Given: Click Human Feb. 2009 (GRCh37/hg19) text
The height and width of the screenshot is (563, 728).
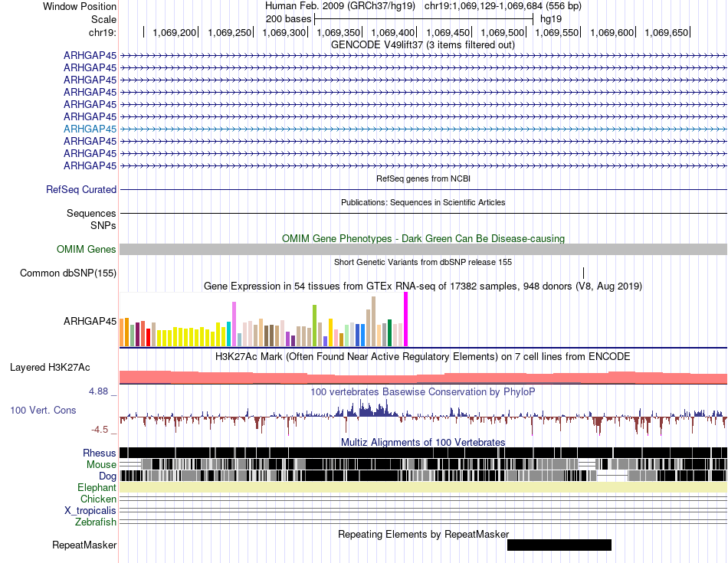Looking at the screenshot, I should pos(340,6).
